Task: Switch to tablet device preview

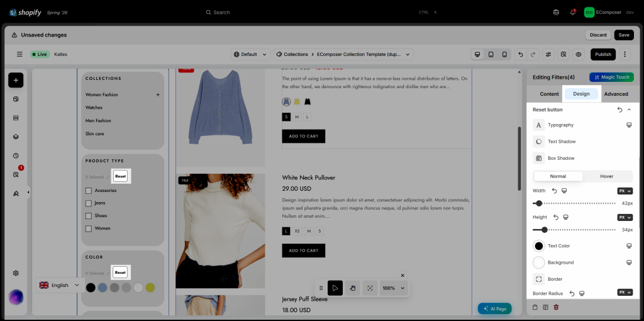Action: (x=491, y=54)
